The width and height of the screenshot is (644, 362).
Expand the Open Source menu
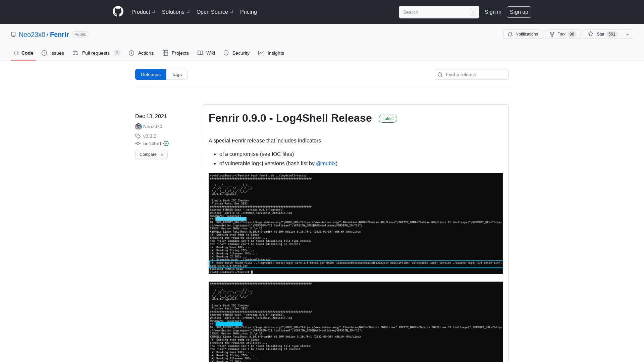[215, 12]
